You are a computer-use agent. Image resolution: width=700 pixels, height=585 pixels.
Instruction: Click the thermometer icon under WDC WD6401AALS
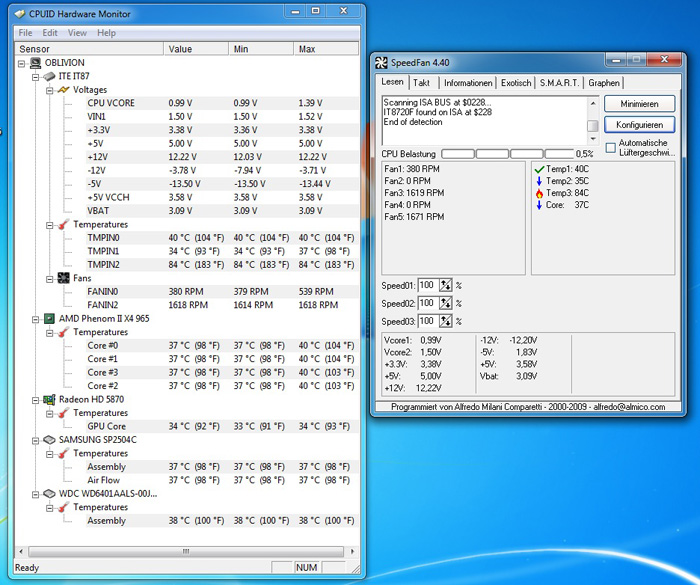pos(63,507)
